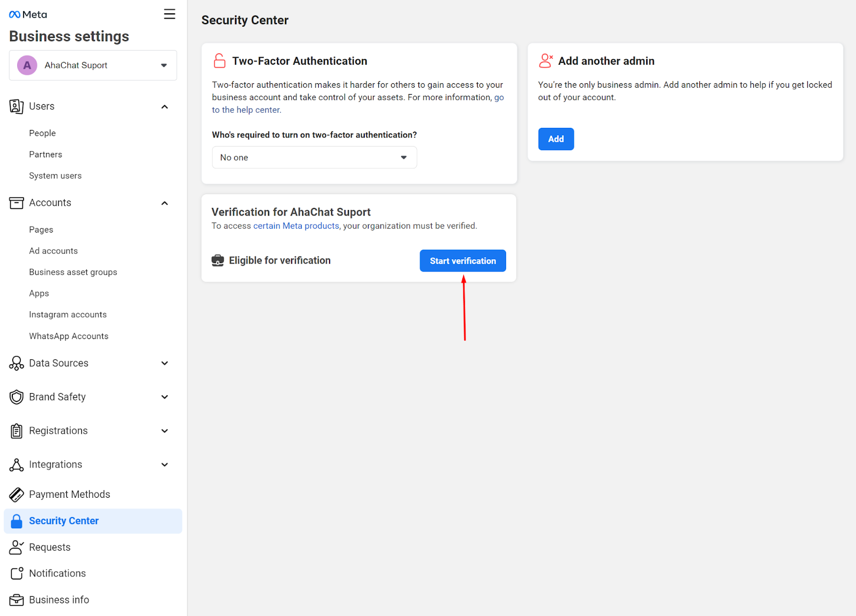Click the Two-Factor Authentication unlocked padlock icon
This screenshot has height=616, width=856.
tap(219, 61)
